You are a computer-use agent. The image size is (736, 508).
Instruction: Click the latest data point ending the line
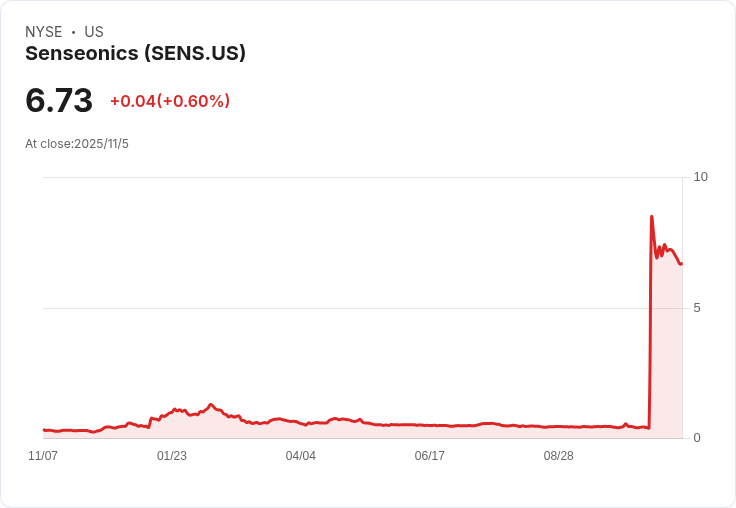point(681,264)
